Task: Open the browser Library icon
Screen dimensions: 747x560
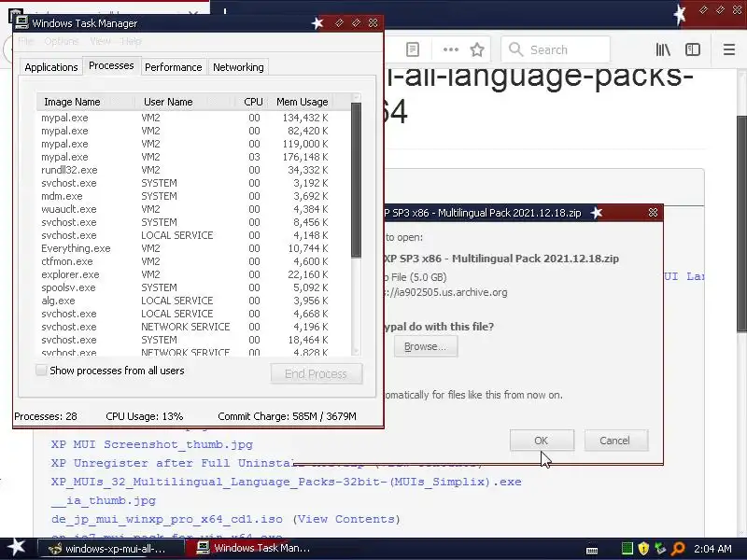Action: tap(663, 49)
